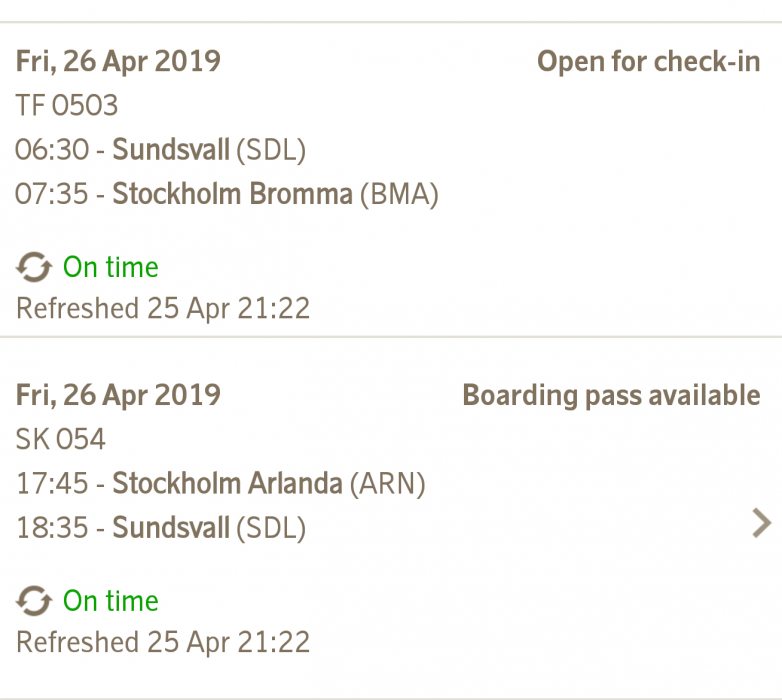This screenshot has width=782, height=700.
Task: Refresh the status of flight SK 054
Action: click(x=35, y=601)
